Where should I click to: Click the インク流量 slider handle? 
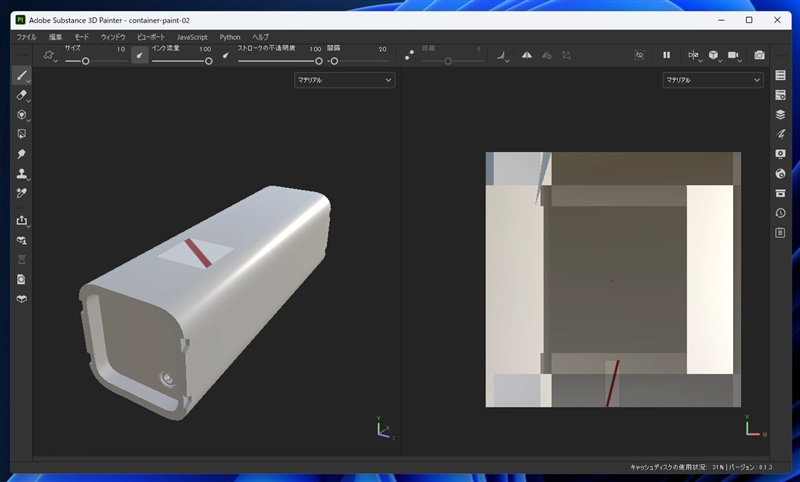209,61
